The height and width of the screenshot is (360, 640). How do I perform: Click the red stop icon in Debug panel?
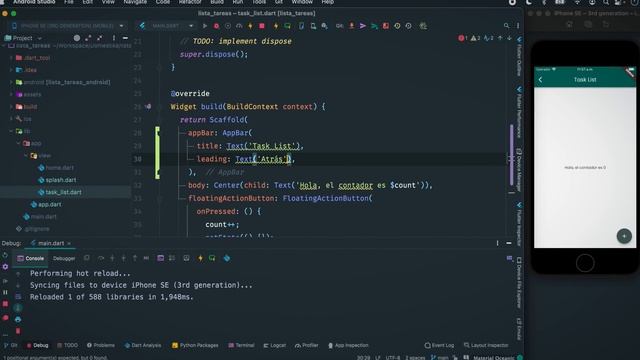(5, 304)
